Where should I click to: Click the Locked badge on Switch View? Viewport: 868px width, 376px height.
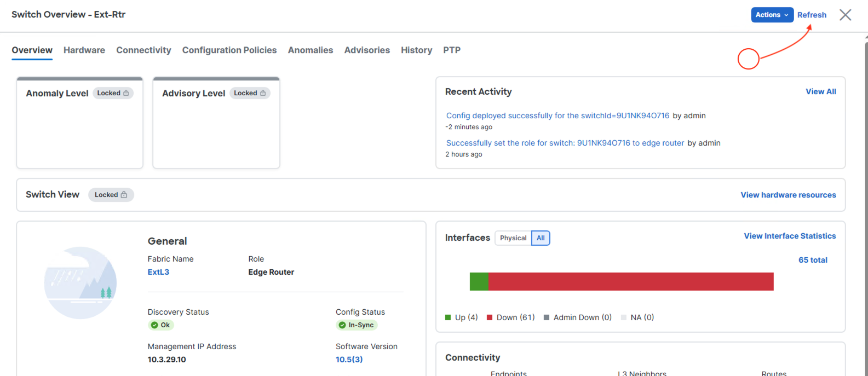111,195
